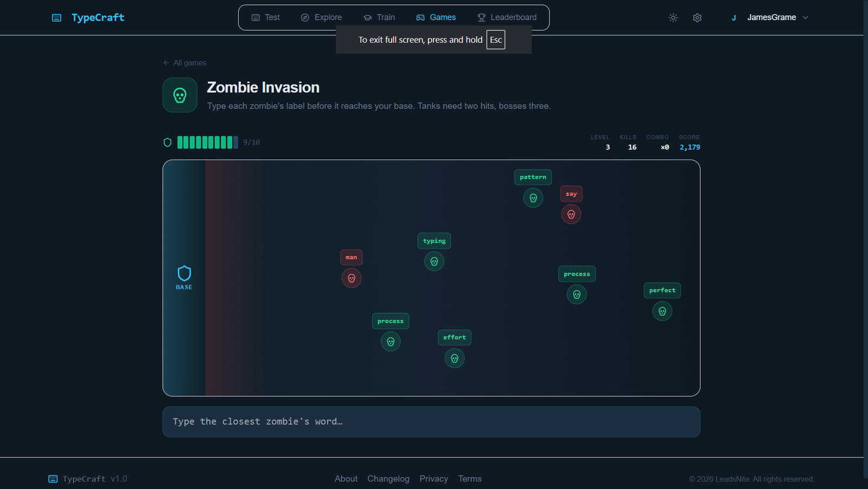The height and width of the screenshot is (489, 868).
Task: Click the base health progress bar
Action: coord(207,142)
